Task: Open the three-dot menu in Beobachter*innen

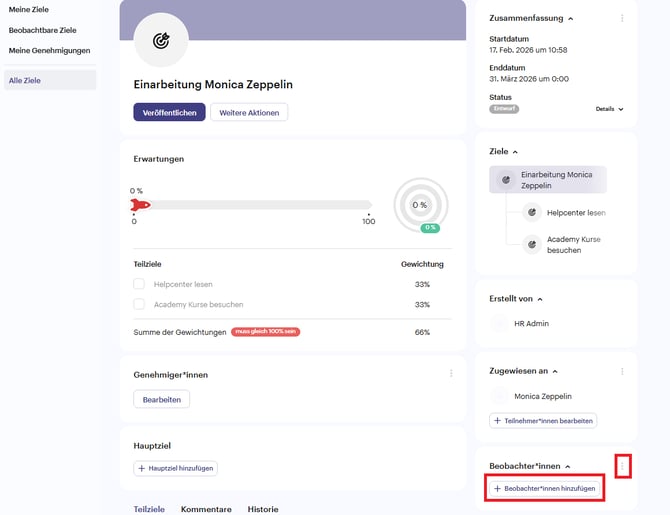Action: pos(623,466)
